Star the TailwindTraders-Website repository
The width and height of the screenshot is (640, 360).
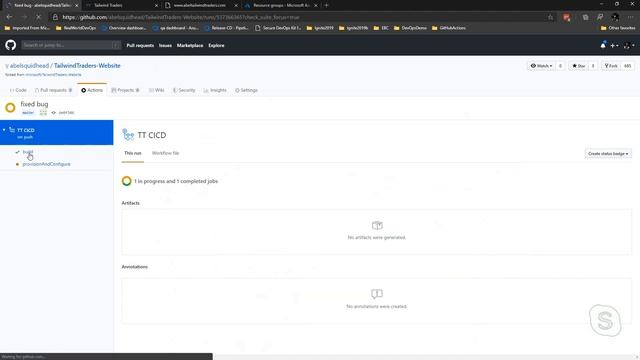click(x=578, y=66)
